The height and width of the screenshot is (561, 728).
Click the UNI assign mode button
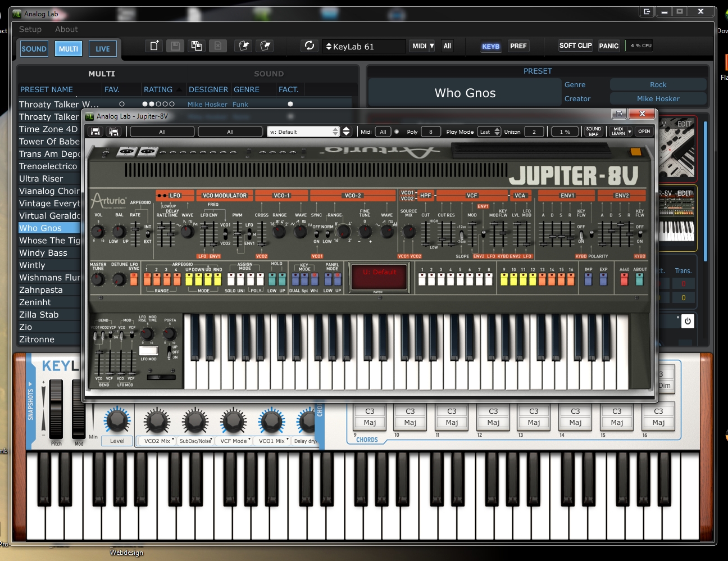coord(240,279)
